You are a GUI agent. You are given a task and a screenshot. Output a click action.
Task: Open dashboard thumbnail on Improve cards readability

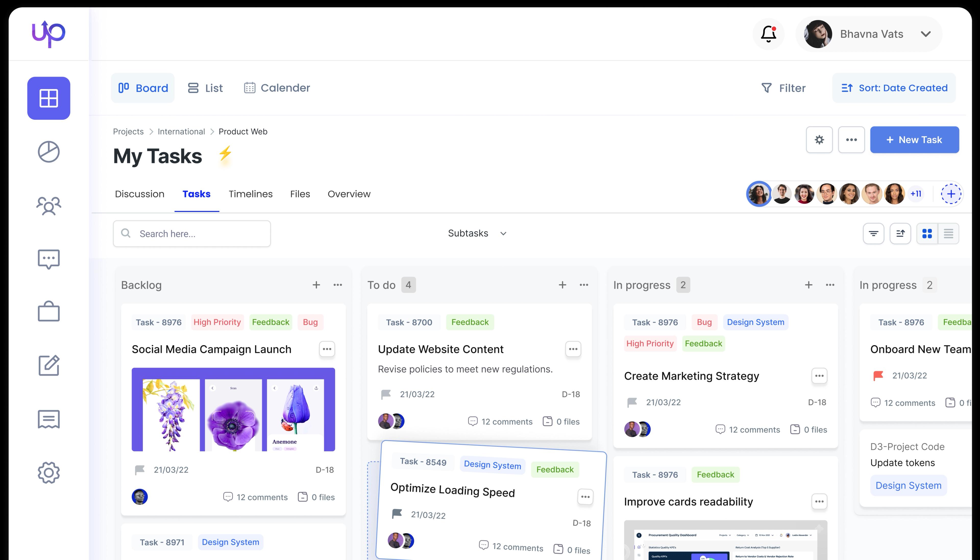725,540
